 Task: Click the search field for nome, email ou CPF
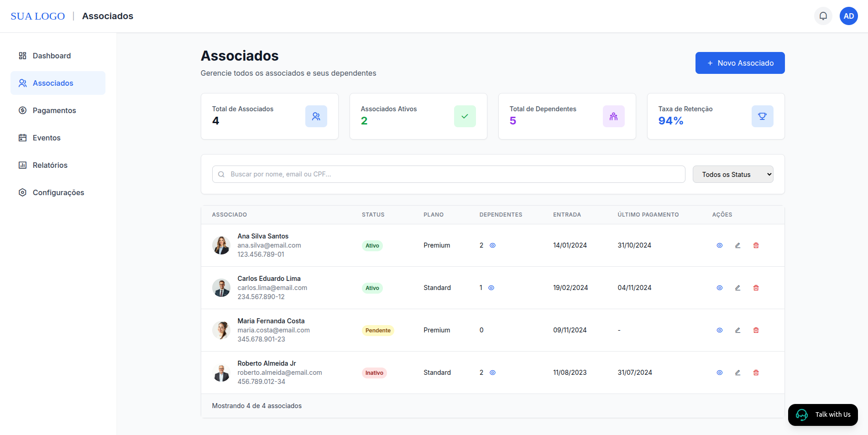coord(448,174)
